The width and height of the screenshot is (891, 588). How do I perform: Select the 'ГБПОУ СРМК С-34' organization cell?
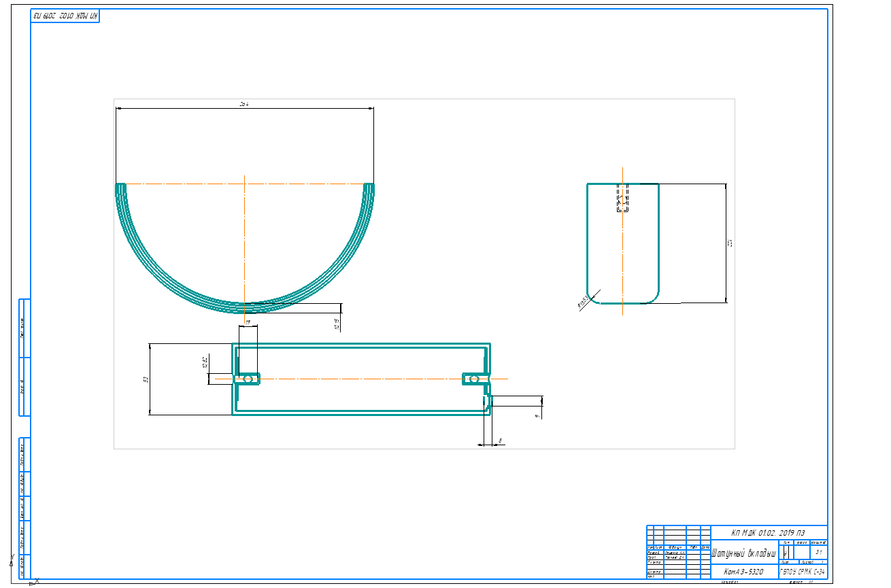(803, 572)
